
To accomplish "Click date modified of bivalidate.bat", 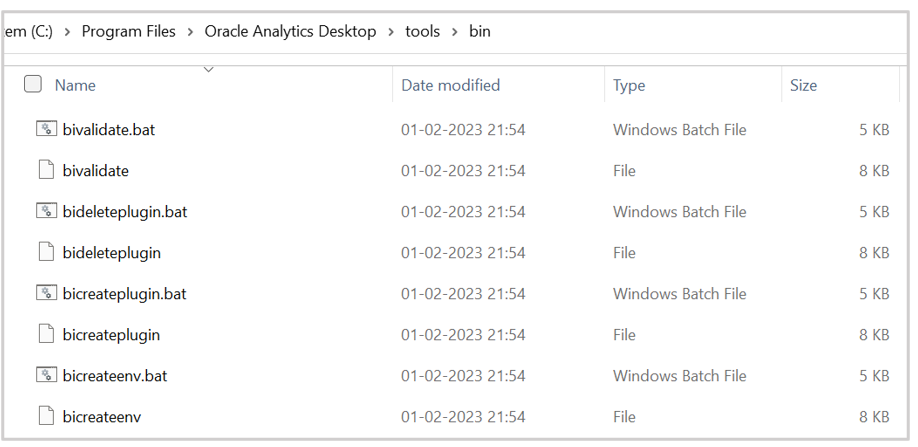I will [x=463, y=129].
